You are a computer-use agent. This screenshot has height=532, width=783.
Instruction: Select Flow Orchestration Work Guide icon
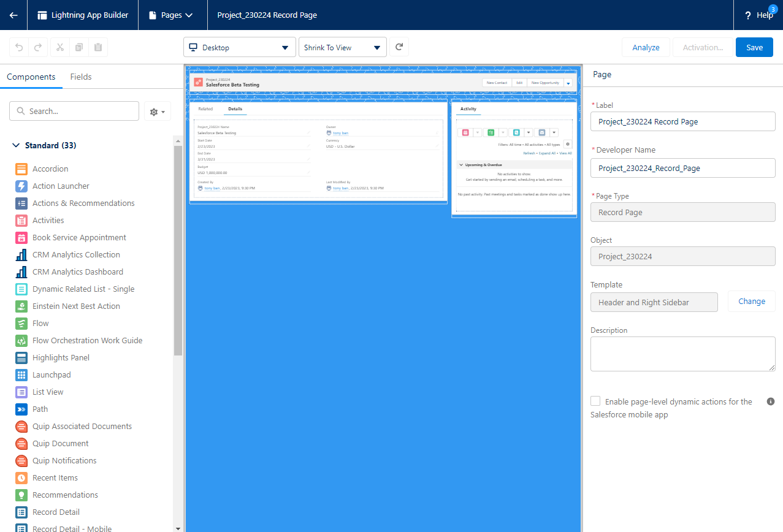click(x=21, y=340)
